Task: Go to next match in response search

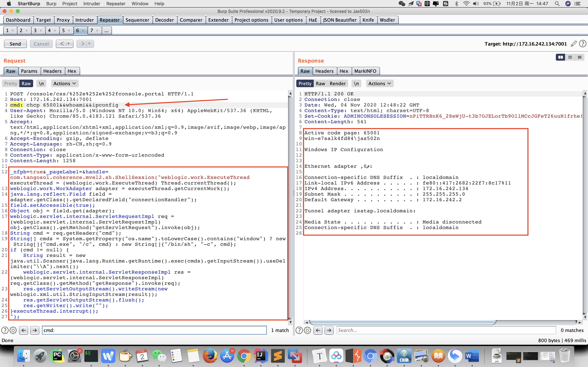Action: [x=329, y=330]
